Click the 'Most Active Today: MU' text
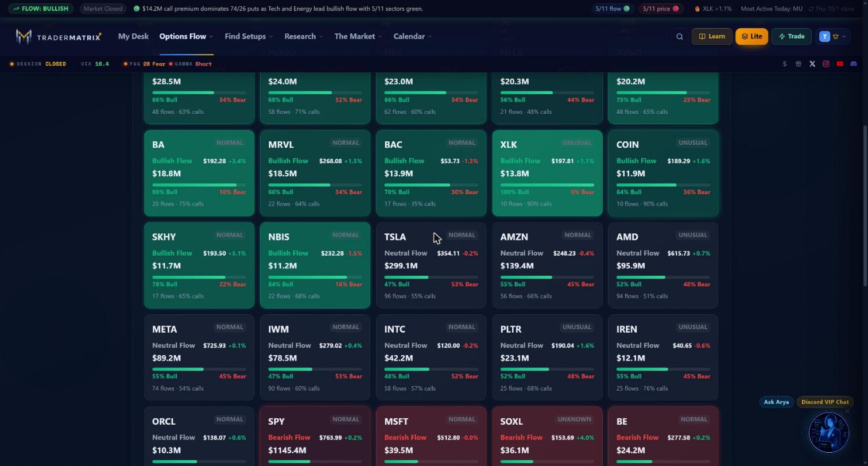This screenshot has height=466, width=868. [x=772, y=9]
